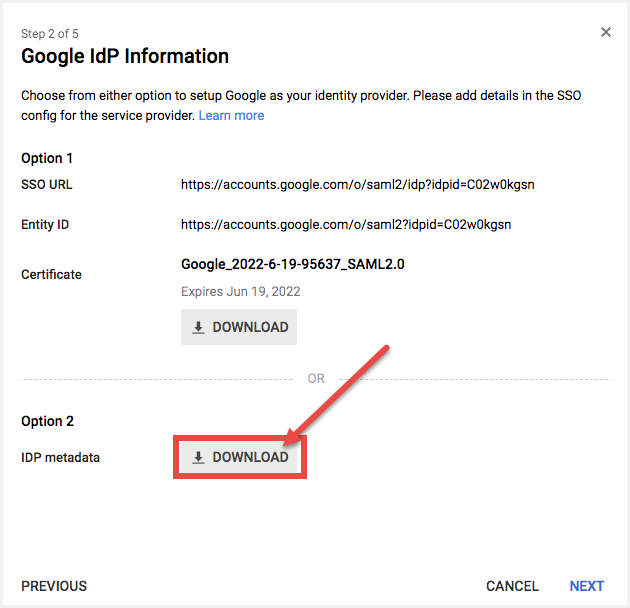630x608 pixels.
Task: Click the Google IdP Information title
Action: [125, 56]
